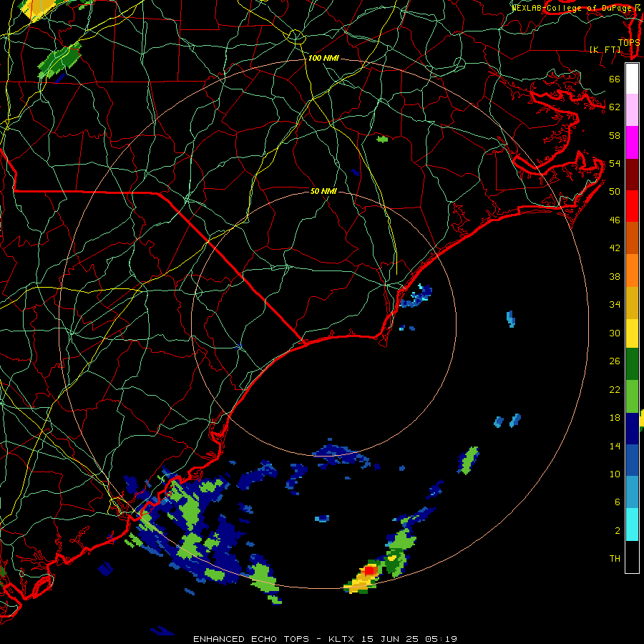Click the 'KLTX' station identifier
The image size is (644, 644).
click(343, 639)
